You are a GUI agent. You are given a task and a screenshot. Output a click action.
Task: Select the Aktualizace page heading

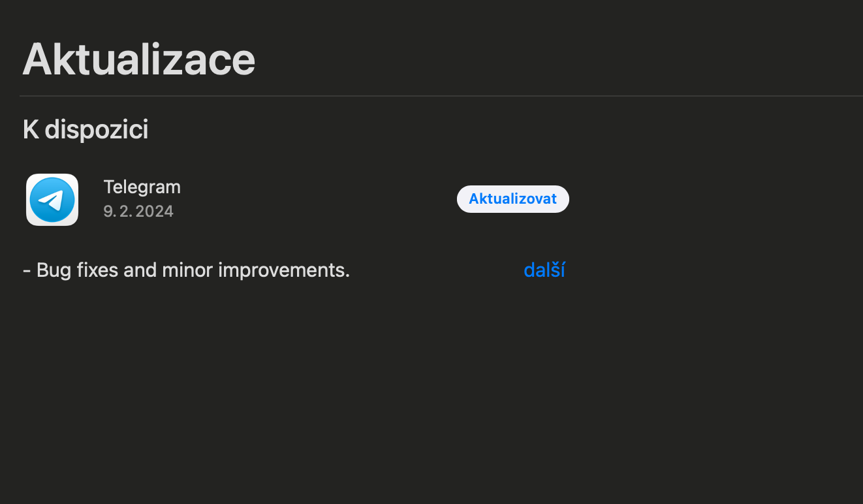[138, 59]
